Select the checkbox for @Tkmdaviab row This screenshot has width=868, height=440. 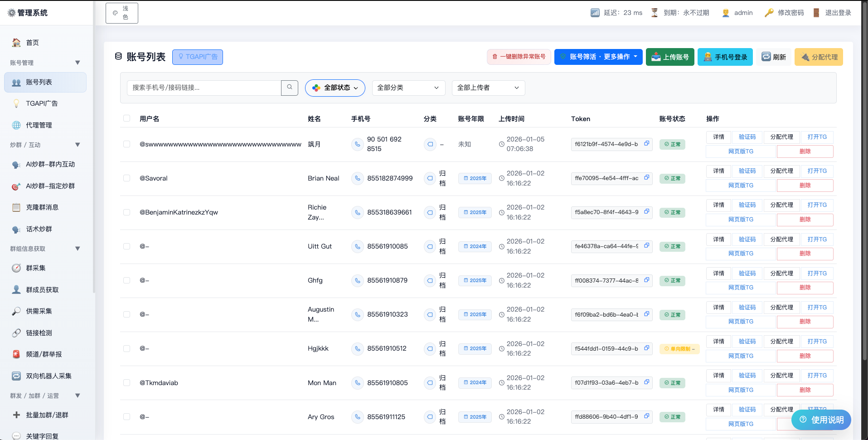pos(127,383)
